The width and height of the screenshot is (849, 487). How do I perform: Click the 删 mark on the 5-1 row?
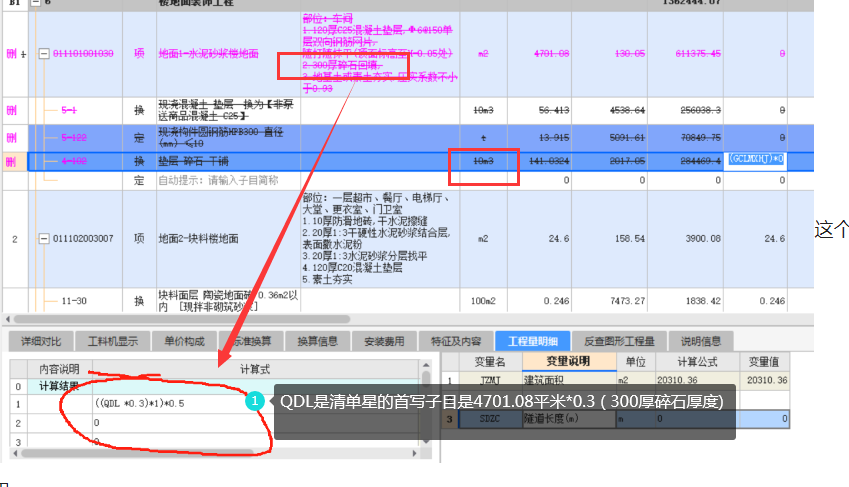(x=11, y=111)
